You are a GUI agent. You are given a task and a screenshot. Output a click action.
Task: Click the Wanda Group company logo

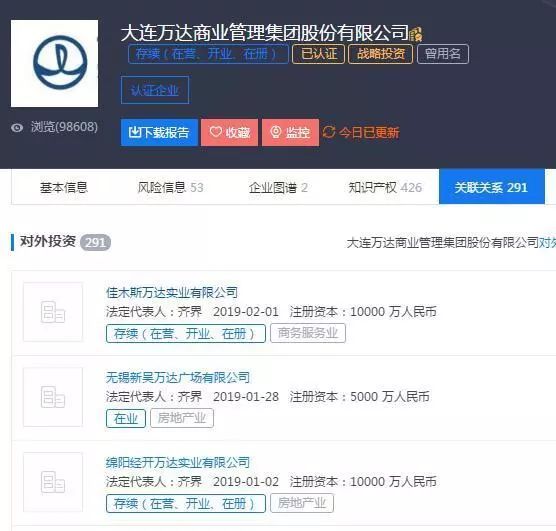click(x=54, y=63)
